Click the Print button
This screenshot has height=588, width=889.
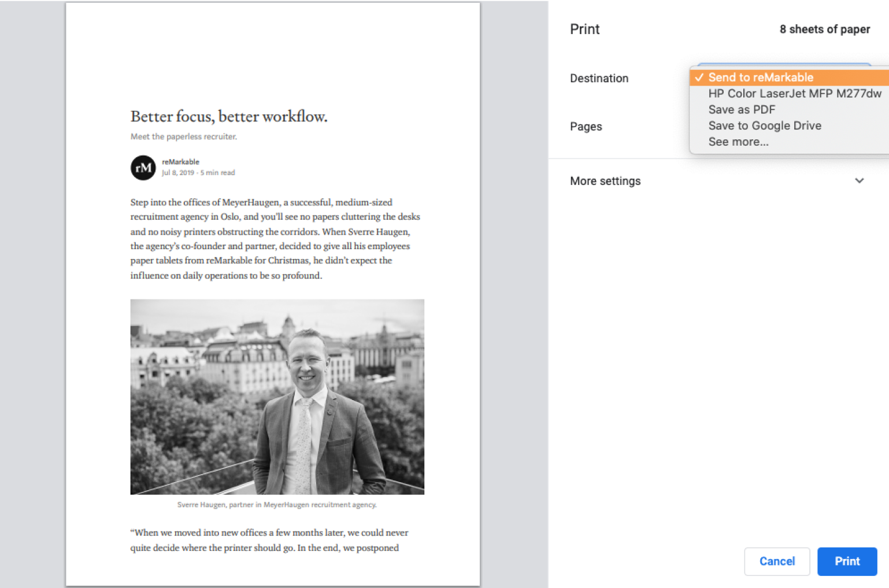click(x=847, y=561)
